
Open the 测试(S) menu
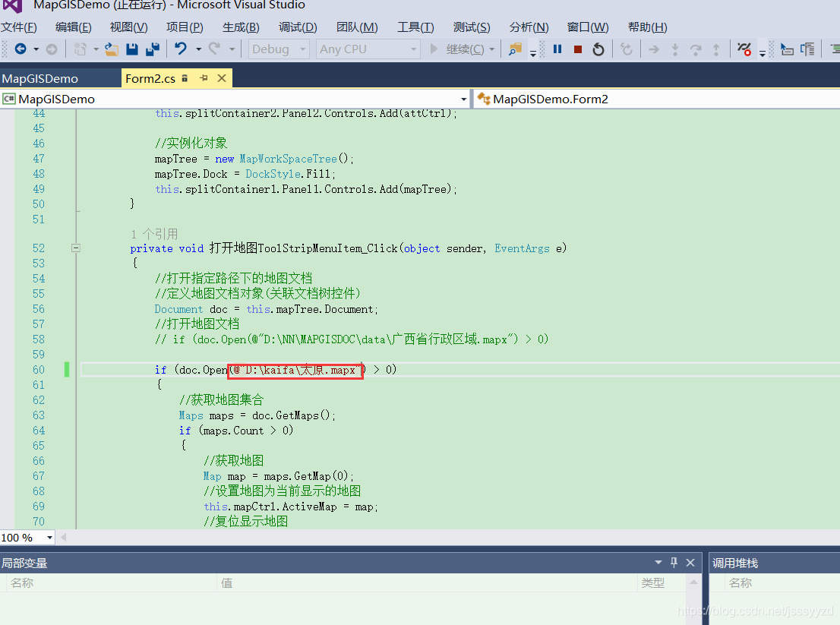click(472, 27)
